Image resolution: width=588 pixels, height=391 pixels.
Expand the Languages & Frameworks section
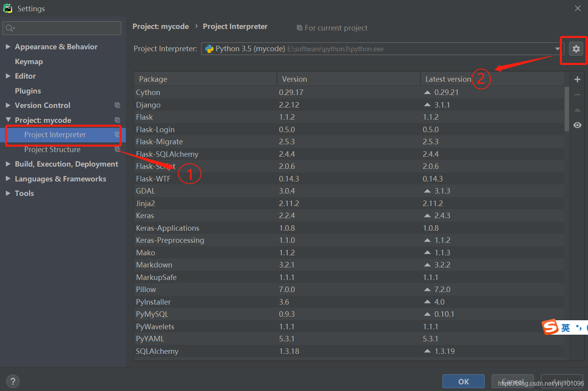[8, 179]
